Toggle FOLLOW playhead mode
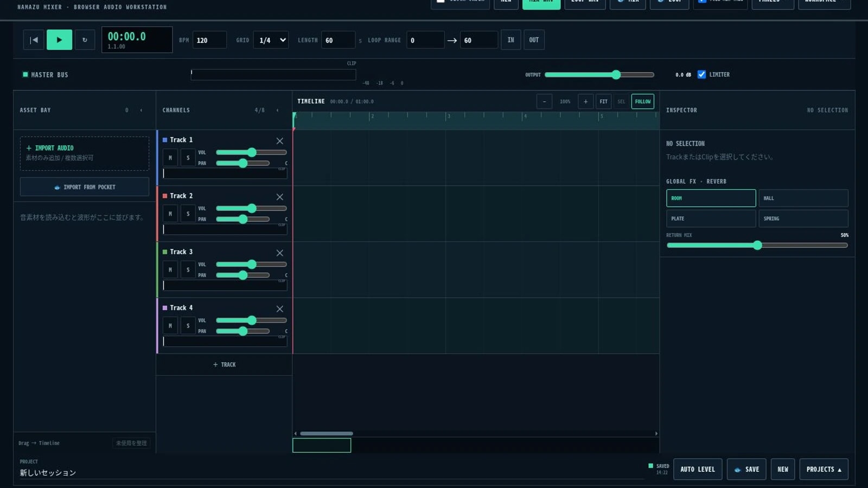 tap(643, 101)
